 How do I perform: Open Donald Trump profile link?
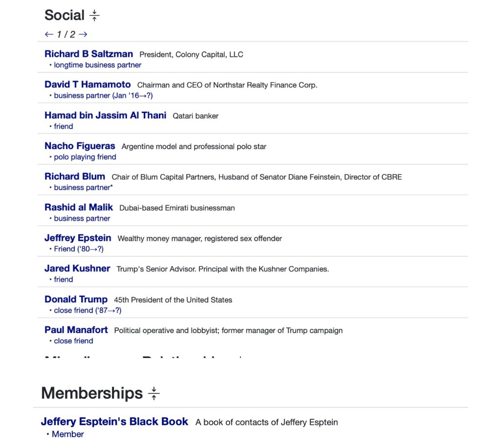pos(76,299)
